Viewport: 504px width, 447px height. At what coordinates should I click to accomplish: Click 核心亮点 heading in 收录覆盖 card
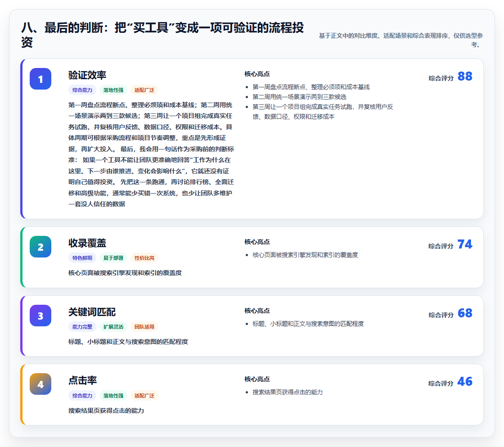[257, 242]
